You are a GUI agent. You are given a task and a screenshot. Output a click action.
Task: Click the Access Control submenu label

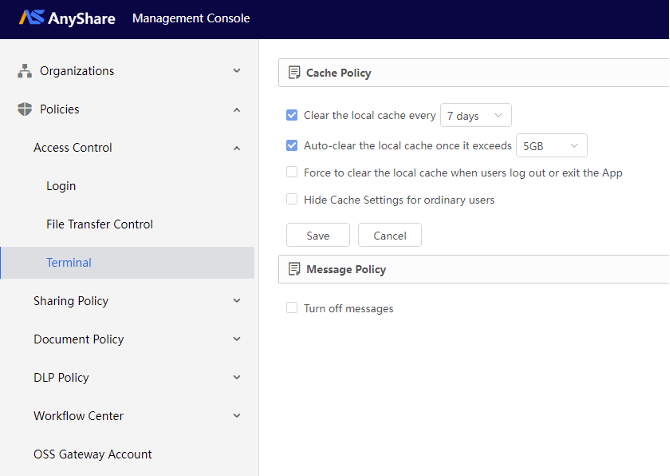(x=73, y=148)
